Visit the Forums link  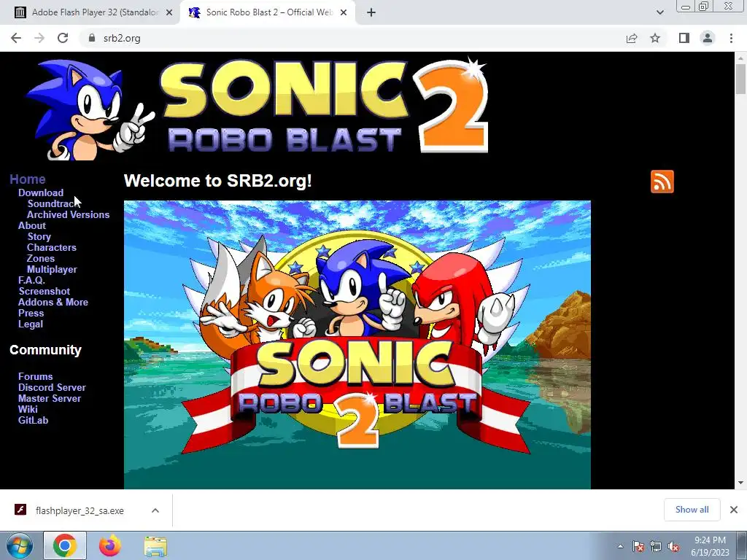pyautogui.click(x=35, y=376)
